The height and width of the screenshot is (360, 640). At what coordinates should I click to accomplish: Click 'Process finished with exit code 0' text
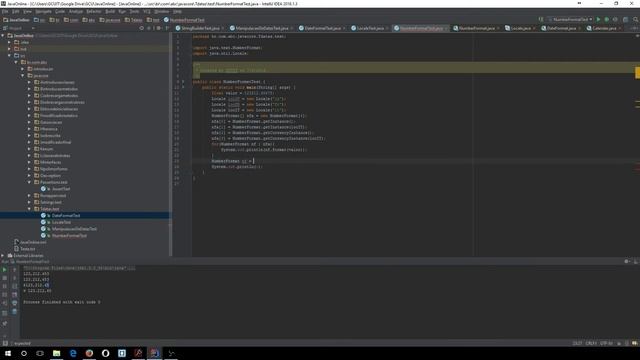click(62, 302)
